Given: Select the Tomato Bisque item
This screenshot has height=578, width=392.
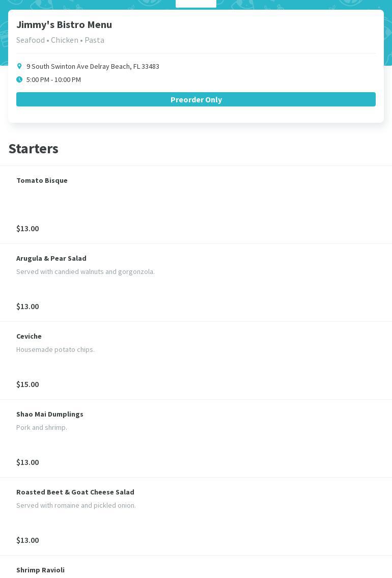Looking at the screenshot, I should 42,180.
